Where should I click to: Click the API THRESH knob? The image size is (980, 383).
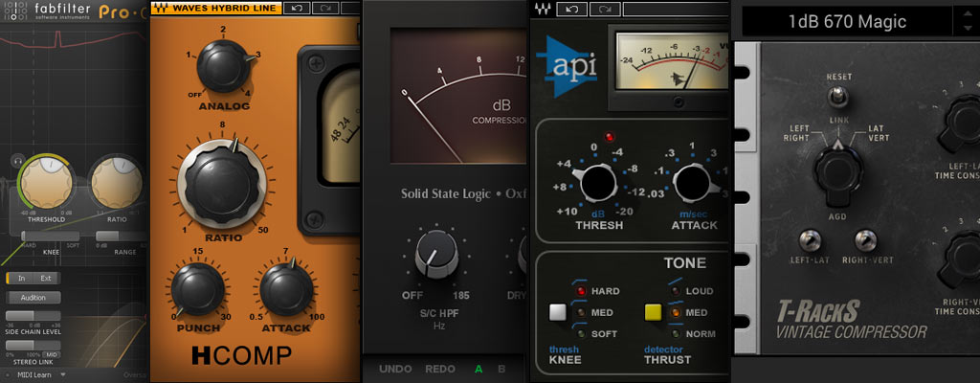(x=598, y=183)
